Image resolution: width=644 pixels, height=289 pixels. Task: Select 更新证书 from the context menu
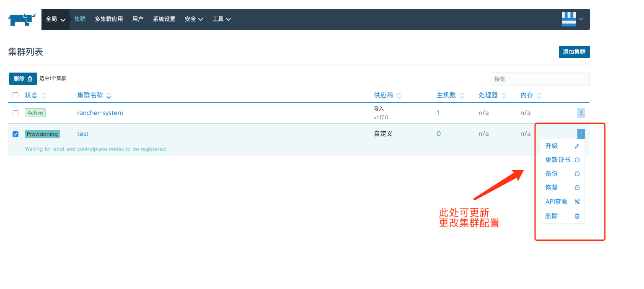pyautogui.click(x=557, y=159)
